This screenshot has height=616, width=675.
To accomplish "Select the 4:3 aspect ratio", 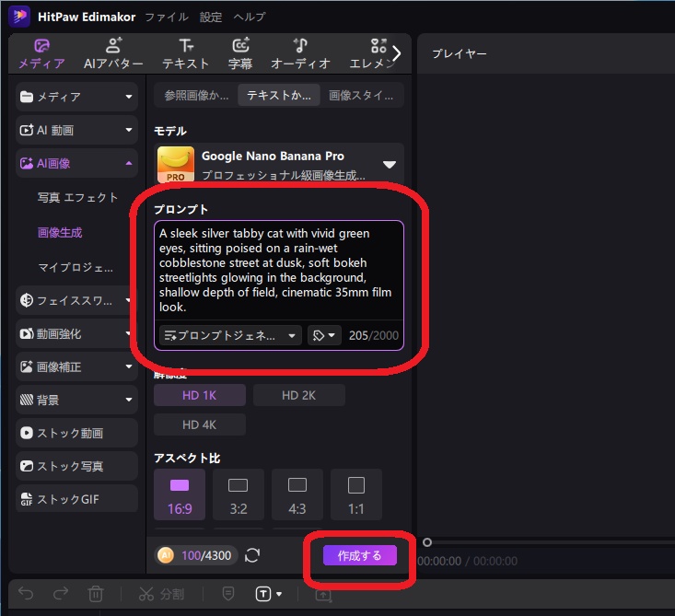I will point(297,494).
